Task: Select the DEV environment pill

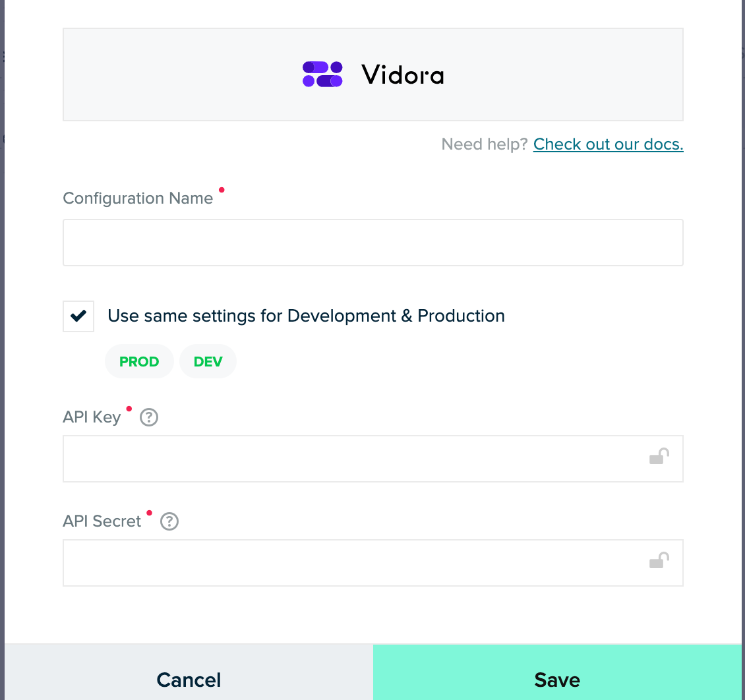Action: point(208,362)
